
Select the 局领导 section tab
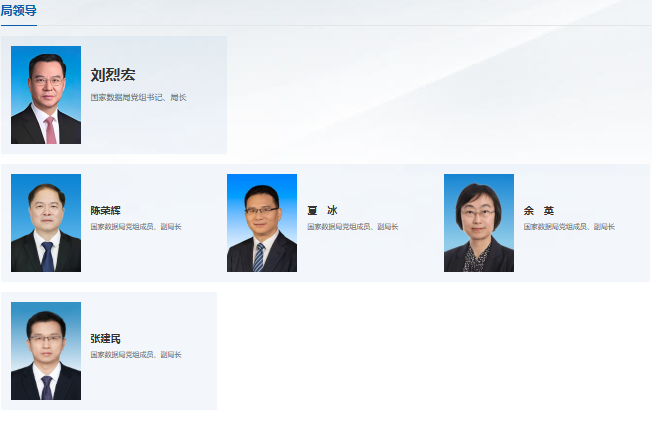click(19, 10)
